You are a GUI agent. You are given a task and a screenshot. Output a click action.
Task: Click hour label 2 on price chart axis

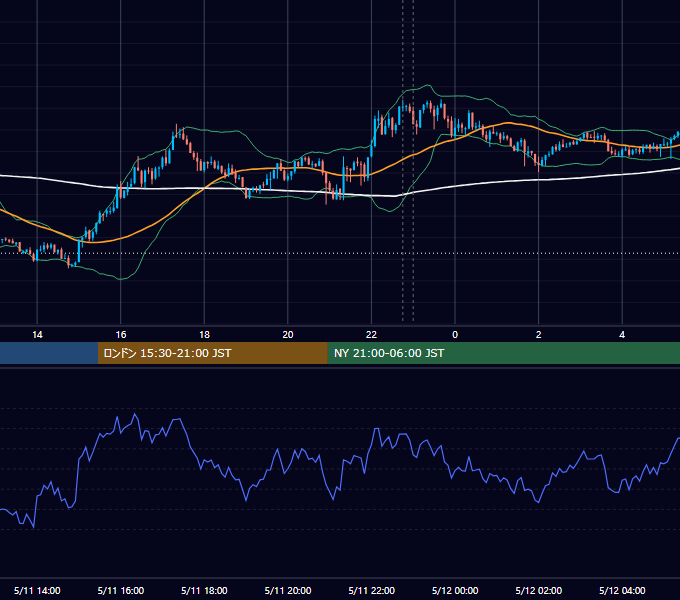pyautogui.click(x=539, y=335)
